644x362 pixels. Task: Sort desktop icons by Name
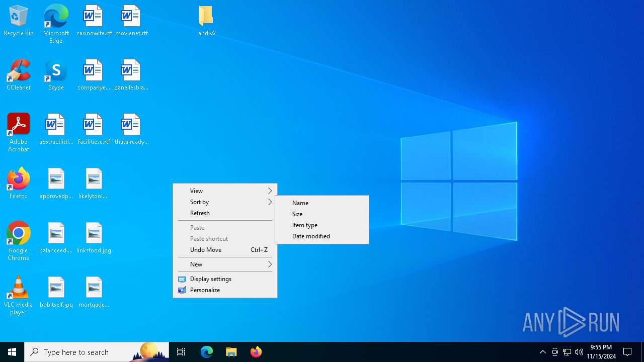click(x=322, y=203)
